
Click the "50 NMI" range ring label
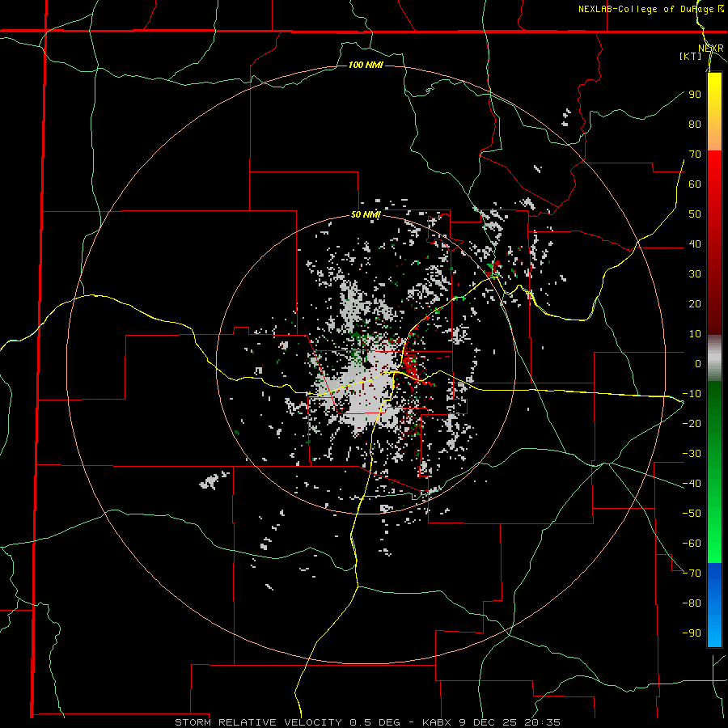(366, 214)
